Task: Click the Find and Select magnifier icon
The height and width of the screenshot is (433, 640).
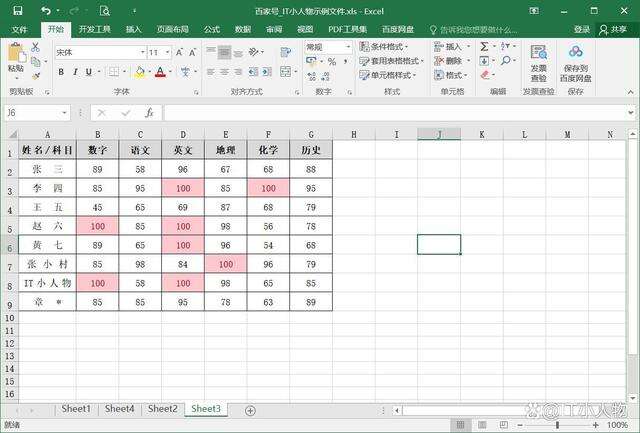Action: coord(505,61)
